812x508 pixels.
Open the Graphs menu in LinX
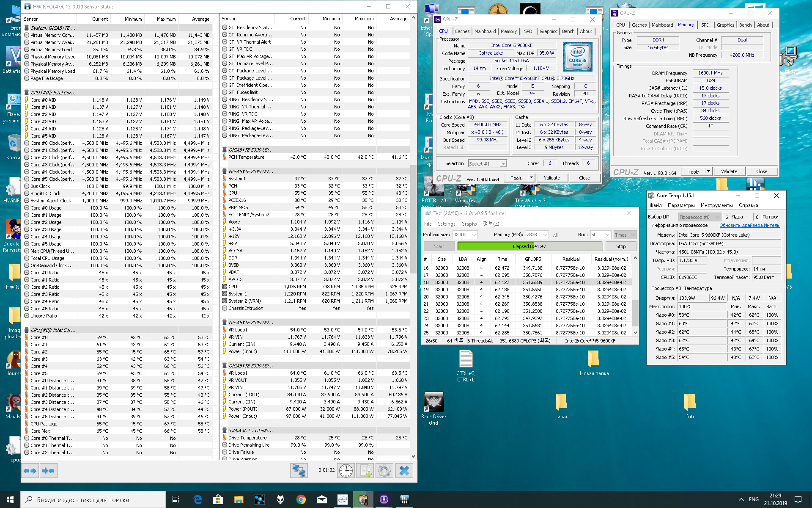(x=469, y=224)
